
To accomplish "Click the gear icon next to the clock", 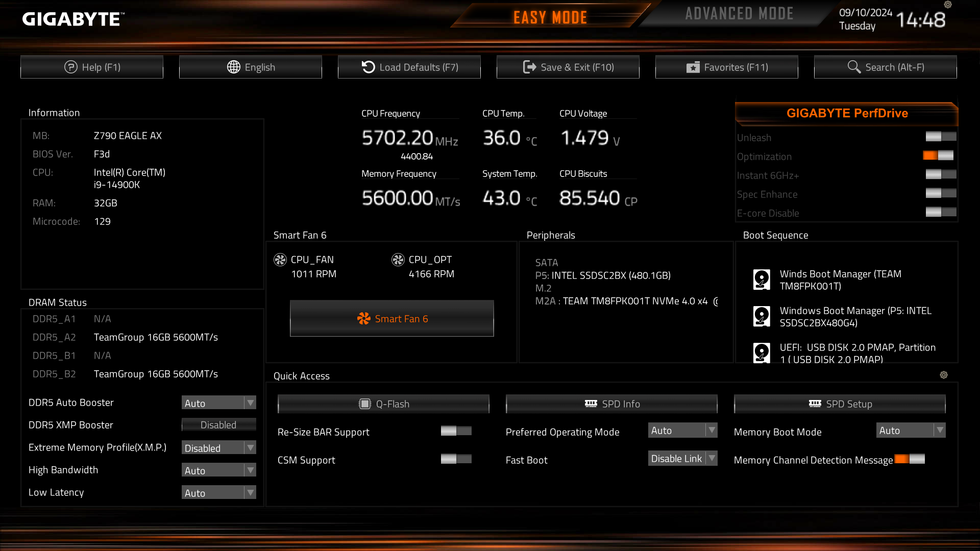I will pos(948,5).
